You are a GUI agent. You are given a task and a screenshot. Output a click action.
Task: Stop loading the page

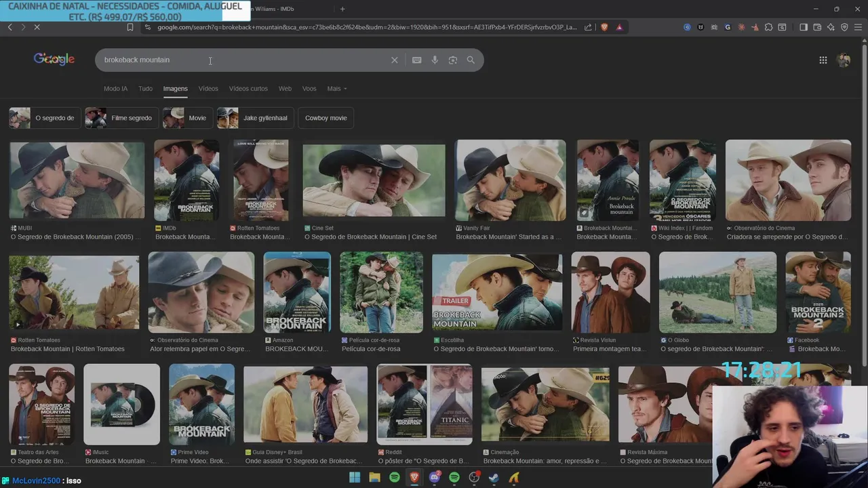click(x=37, y=27)
